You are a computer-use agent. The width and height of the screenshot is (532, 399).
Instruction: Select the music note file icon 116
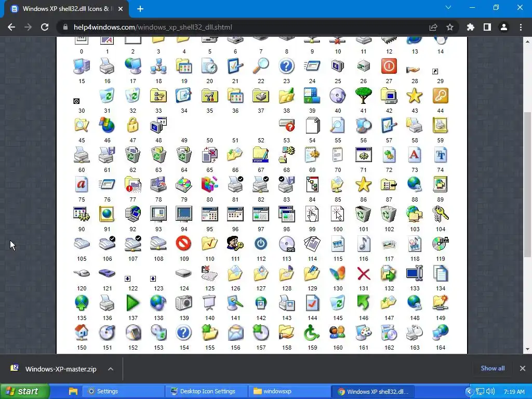tap(363, 244)
